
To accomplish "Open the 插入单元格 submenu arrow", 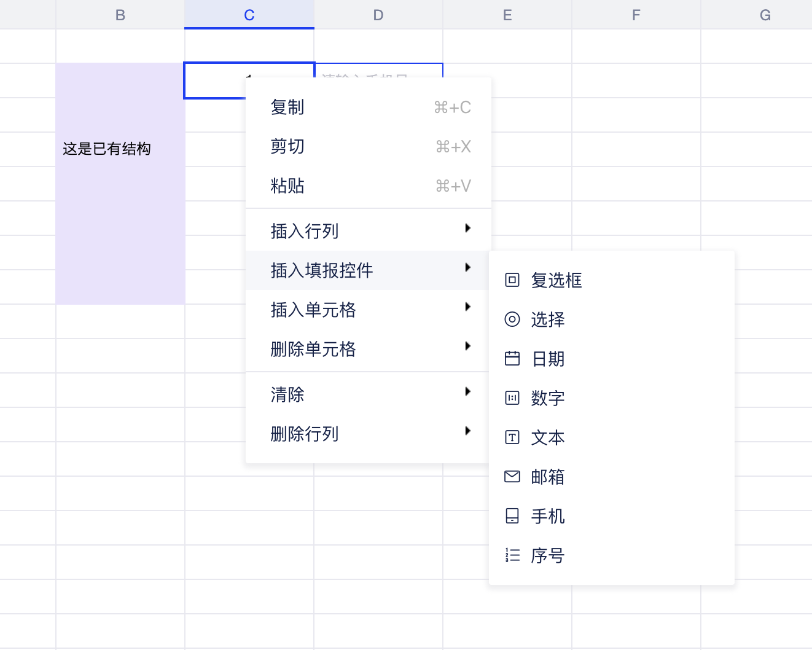I will 468,307.
